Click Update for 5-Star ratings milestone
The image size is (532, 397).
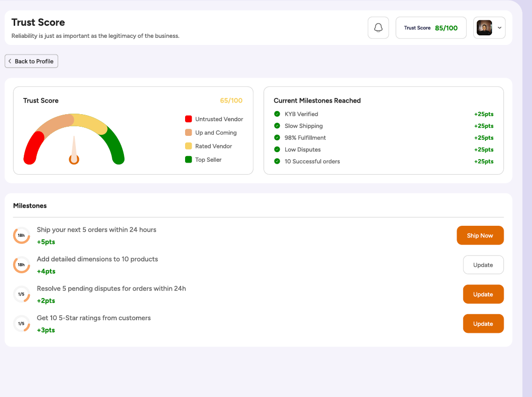pos(483,324)
